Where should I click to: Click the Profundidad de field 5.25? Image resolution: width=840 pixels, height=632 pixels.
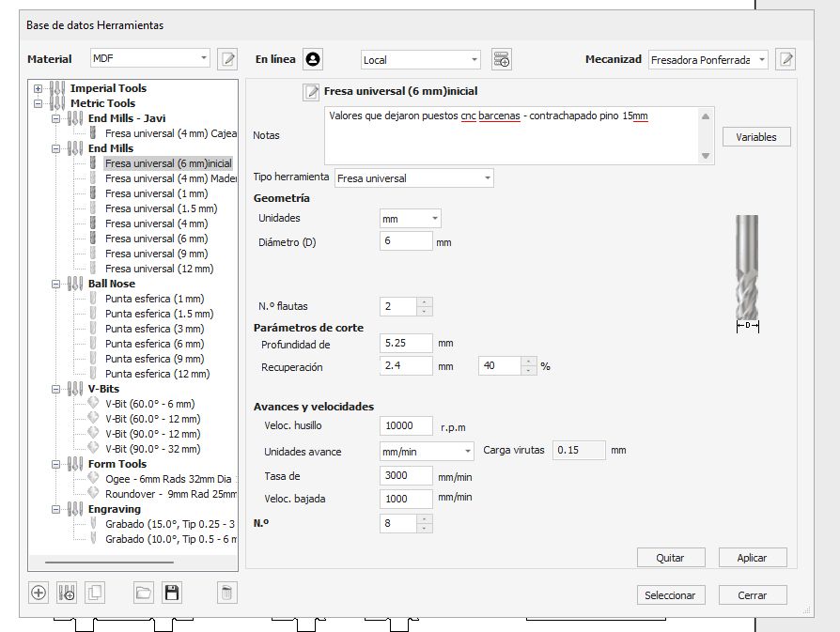406,343
